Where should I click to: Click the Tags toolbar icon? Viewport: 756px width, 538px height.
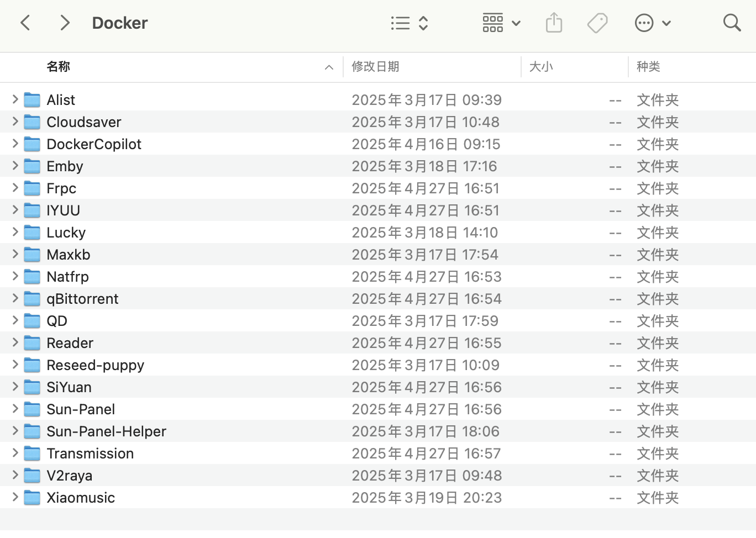point(597,23)
